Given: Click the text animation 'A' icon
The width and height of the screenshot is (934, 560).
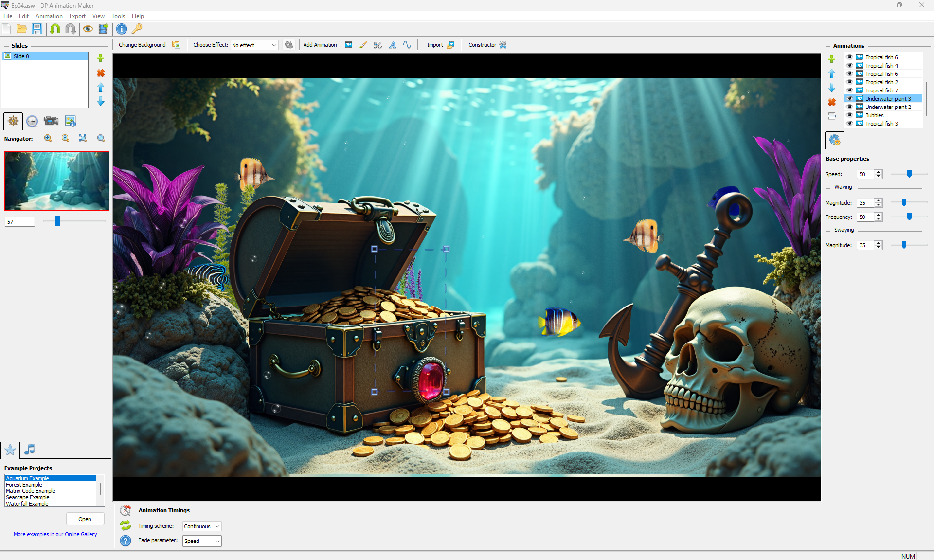Looking at the screenshot, I should tap(393, 45).
